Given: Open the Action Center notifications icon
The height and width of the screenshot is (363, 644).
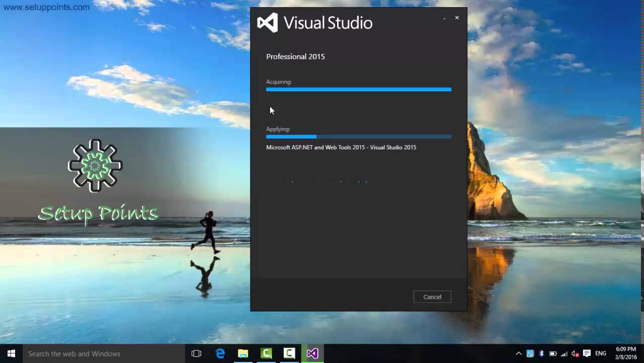Looking at the screenshot, I should 587,353.
